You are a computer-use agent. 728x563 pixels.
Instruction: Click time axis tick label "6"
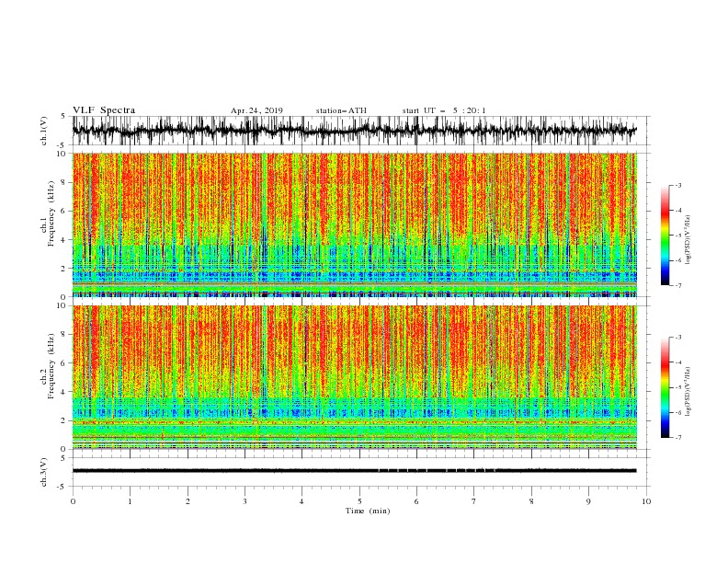[x=416, y=501]
